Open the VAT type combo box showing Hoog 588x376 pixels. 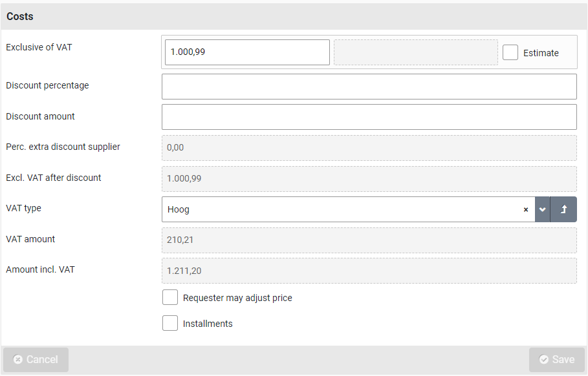coord(343,210)
